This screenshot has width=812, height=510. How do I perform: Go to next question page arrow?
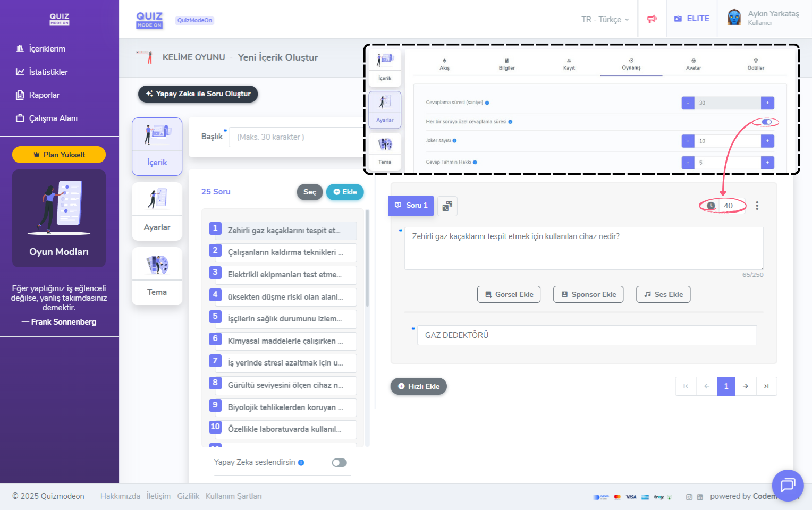tap(746, 386)
